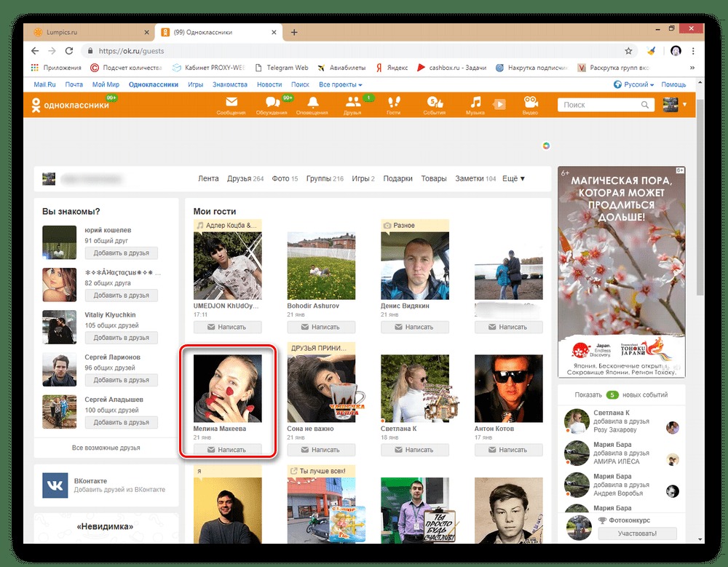This screenshot has width=728, height=567.
Task: Click the Помощь help link
Action: (x=673, y=84)
